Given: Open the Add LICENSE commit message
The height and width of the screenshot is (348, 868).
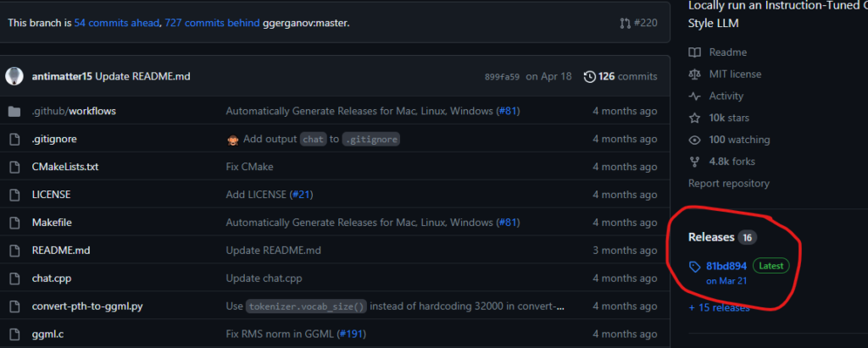Looking at the screenshot, I should tap(256, 195).
